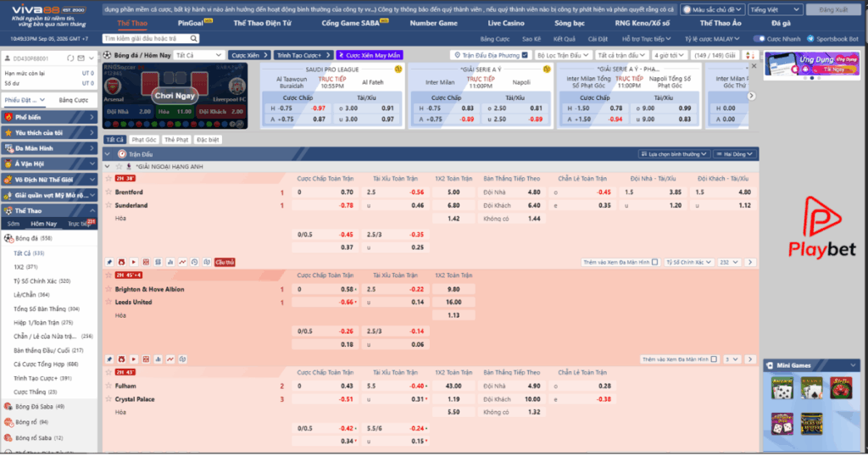Pin the Brentford vs Sunderland match
This screenshot has height=456, width=868.
click(x=109, y=262)
